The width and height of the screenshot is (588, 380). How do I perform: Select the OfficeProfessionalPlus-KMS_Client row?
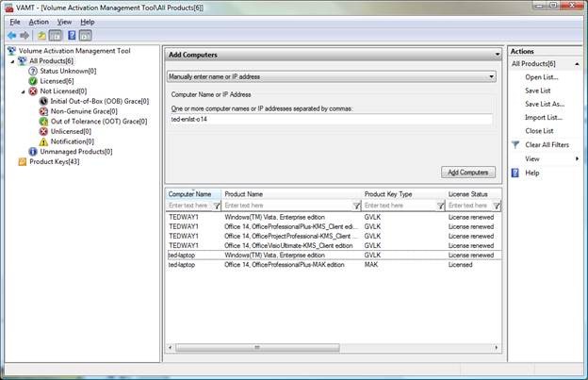(x=334, y=226)
